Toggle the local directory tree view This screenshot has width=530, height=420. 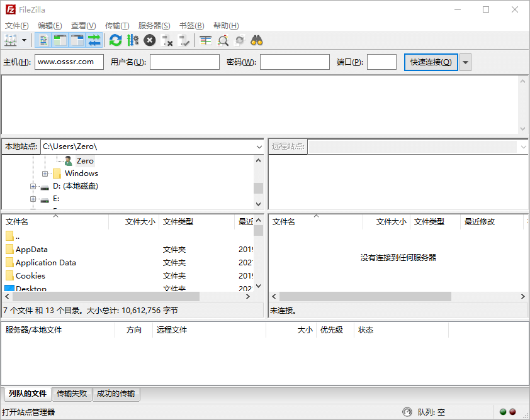[x=59, y=40]
